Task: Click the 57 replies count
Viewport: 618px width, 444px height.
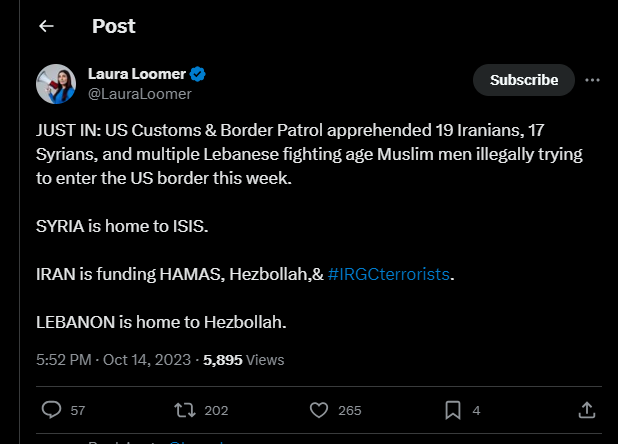Action: tap(78, 410)
